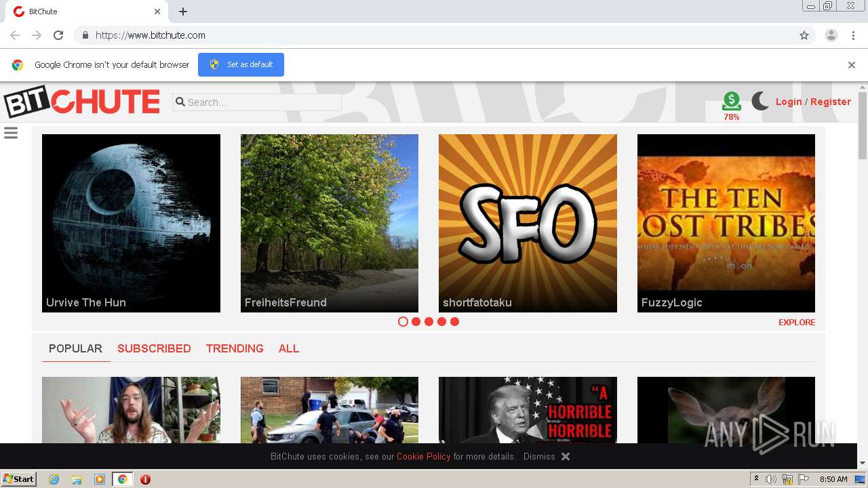Click Dismiss on the cookie banner
The width and height of the screenshot is (868, 488).
[539, 457]
